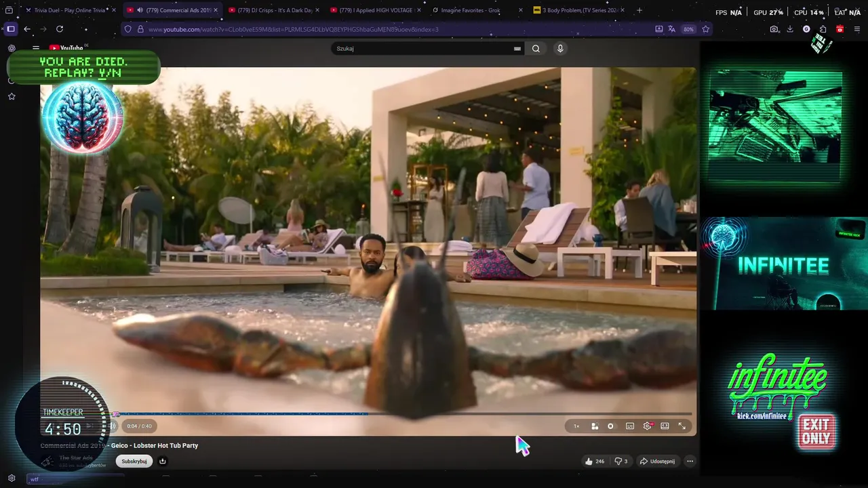Submit search with the magnifier button
The height and width of the screenshot is (488, 868).
click(536, 48)
